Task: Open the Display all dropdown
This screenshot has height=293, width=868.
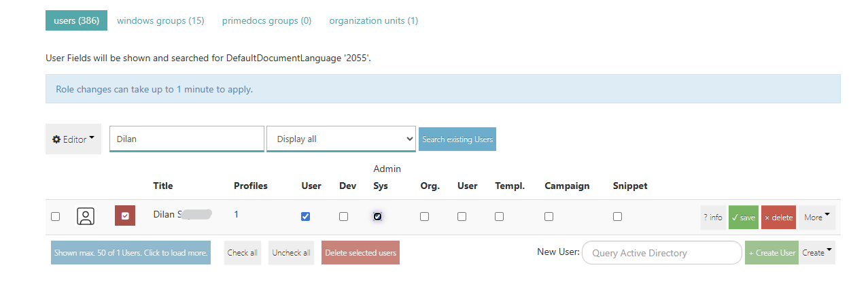Action: click(x=341, y=139)
